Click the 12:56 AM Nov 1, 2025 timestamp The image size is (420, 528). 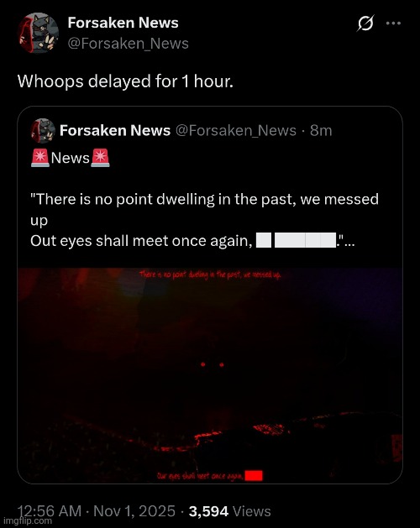(x=97, y=511)
